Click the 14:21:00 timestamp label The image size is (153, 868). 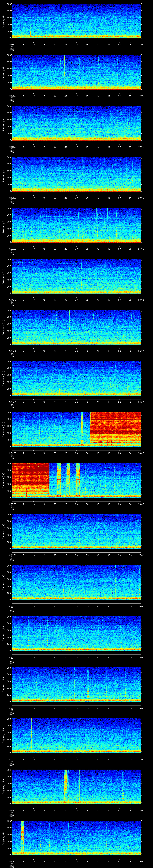[x=12, y=300]
